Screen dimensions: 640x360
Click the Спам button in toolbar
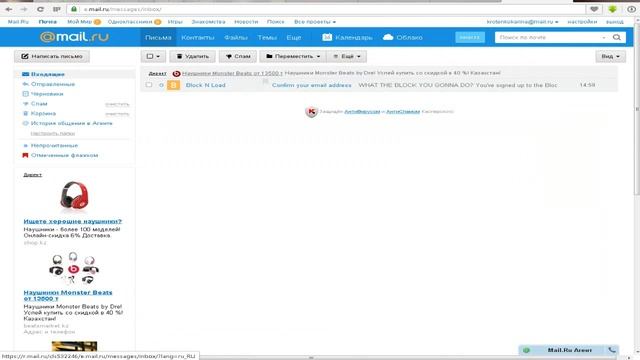(x=238, y=56)
